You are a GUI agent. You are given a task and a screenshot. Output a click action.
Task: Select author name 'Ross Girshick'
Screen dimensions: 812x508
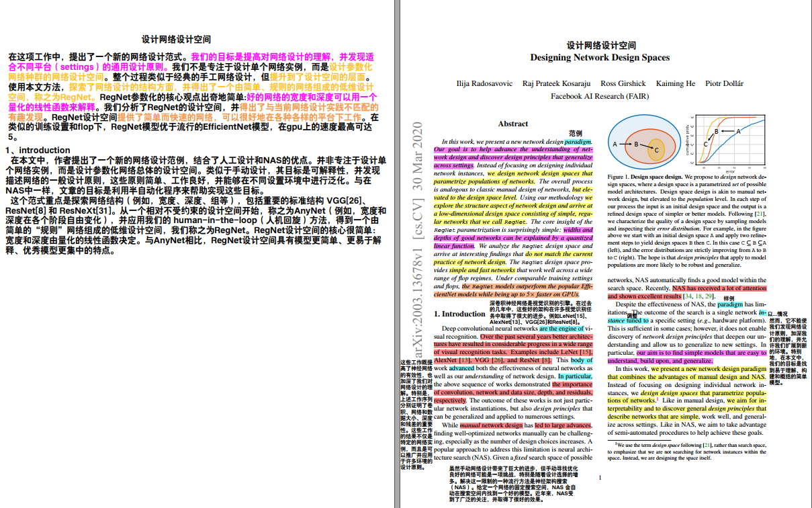coord(623,83)
